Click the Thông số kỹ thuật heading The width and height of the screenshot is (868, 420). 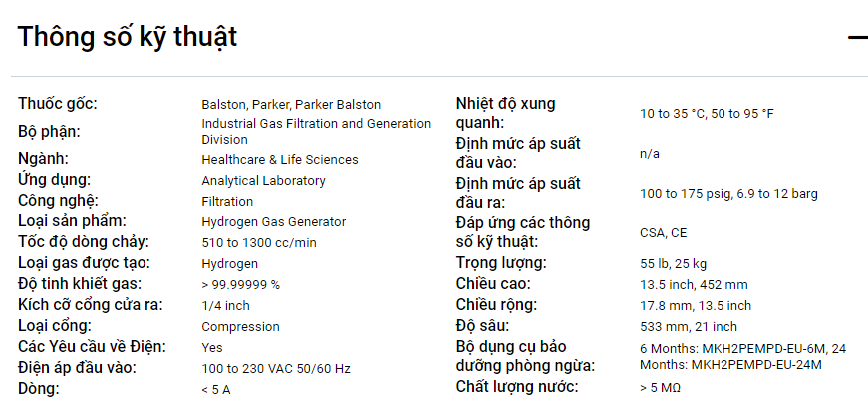(x=128, y=38)
